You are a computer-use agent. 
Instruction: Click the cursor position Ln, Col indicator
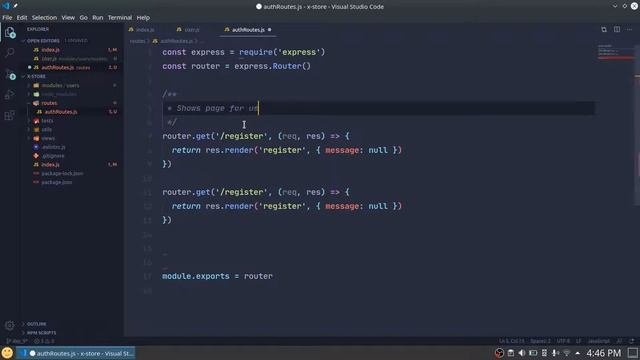pos(511,341)
